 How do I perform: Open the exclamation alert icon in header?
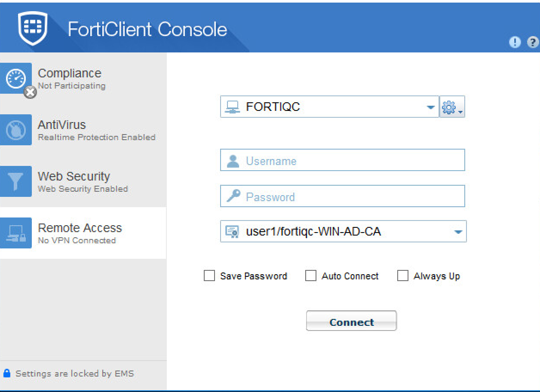514,42
